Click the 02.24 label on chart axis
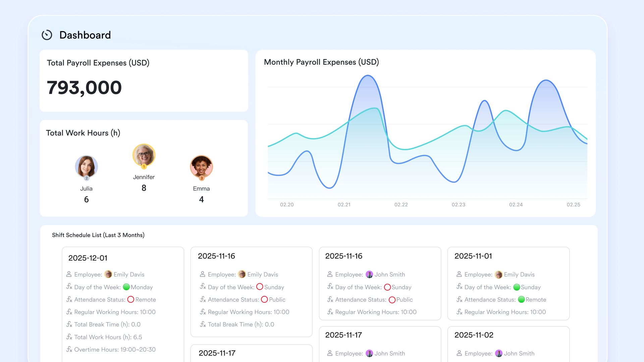Image resolution: width=644 pixels, height=362 pixels. coord(516,204)
